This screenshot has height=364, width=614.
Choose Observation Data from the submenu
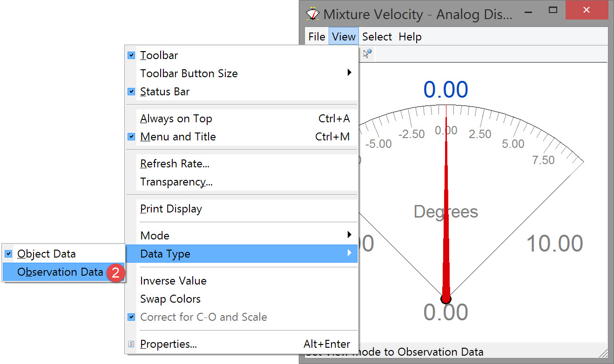tap(60, 272)
